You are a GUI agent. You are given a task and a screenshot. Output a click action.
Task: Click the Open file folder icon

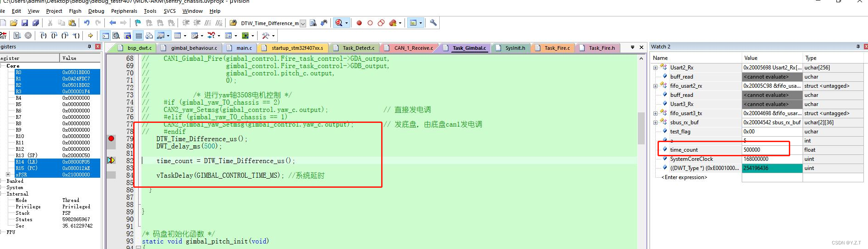pos(14,23)
